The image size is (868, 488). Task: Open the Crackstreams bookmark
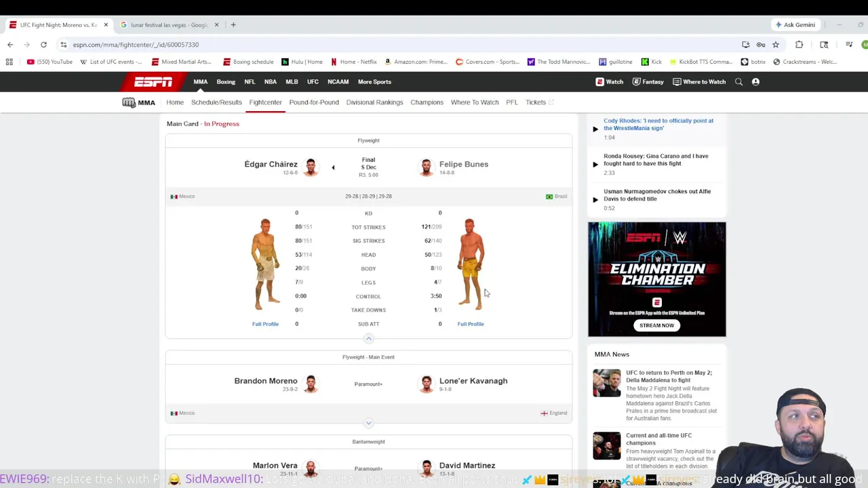pyautogui.click(x=805, y=62)
